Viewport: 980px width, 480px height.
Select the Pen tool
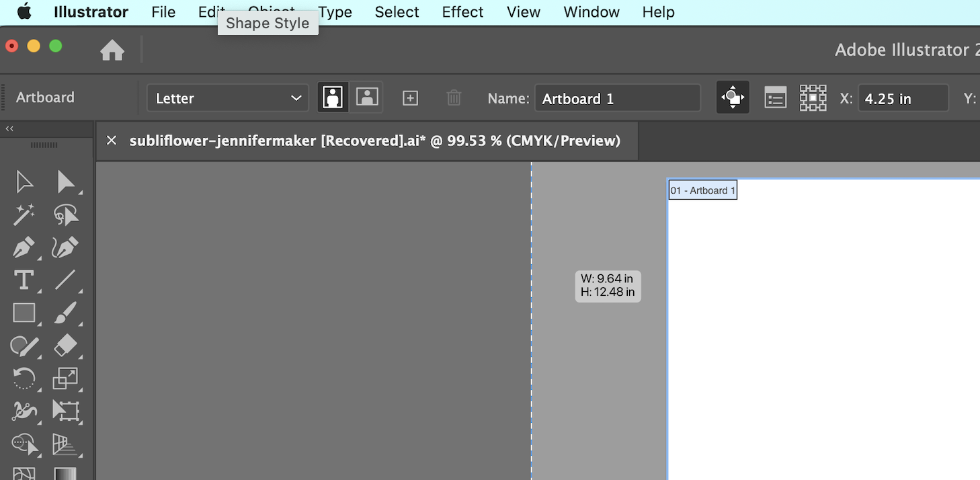pyautogui.click(x=25, y=247)
